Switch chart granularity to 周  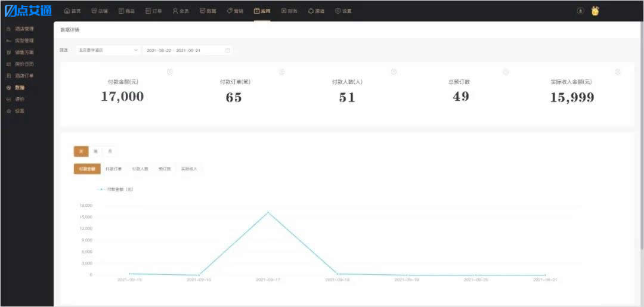pyautogui.click(x=95, y=151)
